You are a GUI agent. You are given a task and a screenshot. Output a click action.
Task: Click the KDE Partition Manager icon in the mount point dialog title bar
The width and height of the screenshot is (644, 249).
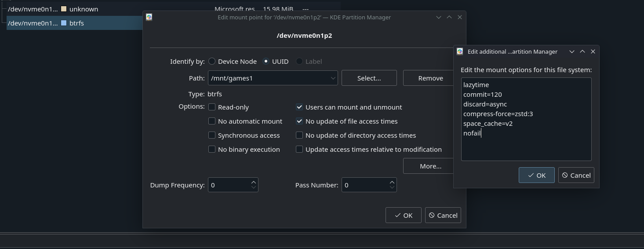(x=149, y=17)
